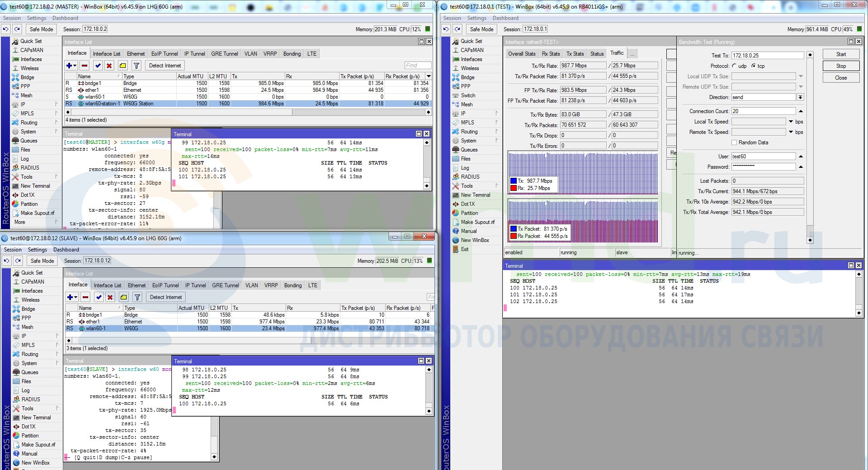Open New WinBox in TEST window
868x470 pixels.
(475, 240)
